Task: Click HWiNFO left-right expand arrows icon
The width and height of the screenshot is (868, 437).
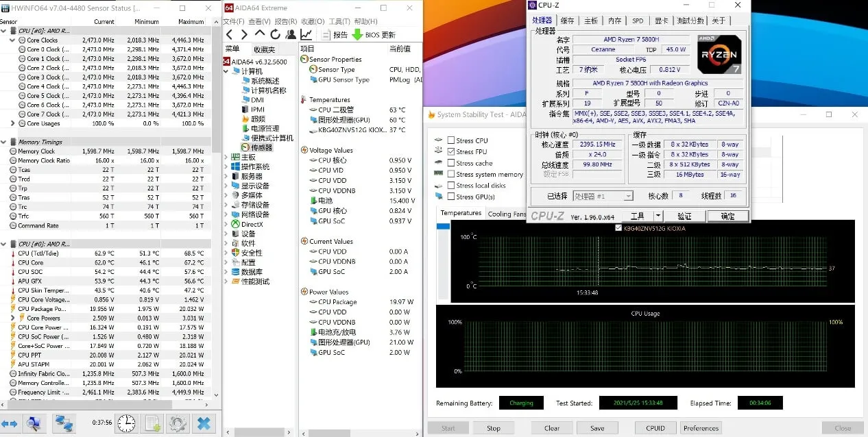Action: [x=9, y=424]
